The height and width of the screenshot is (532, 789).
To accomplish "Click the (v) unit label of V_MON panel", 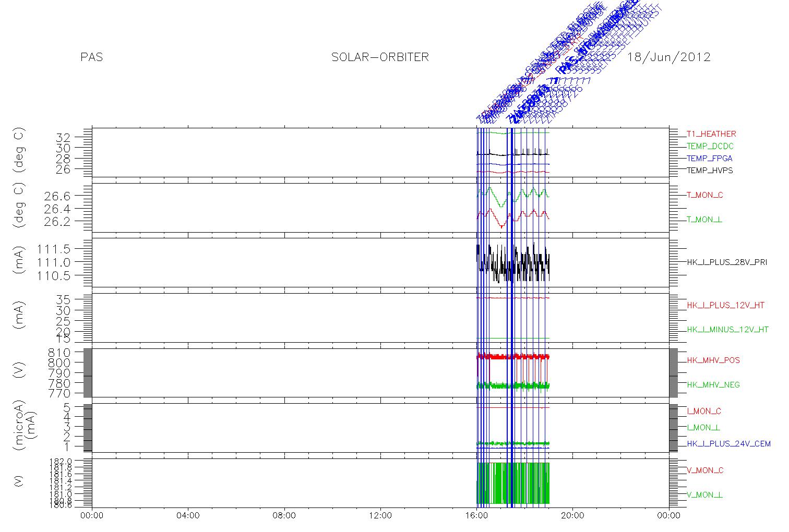I will (19, 481).
